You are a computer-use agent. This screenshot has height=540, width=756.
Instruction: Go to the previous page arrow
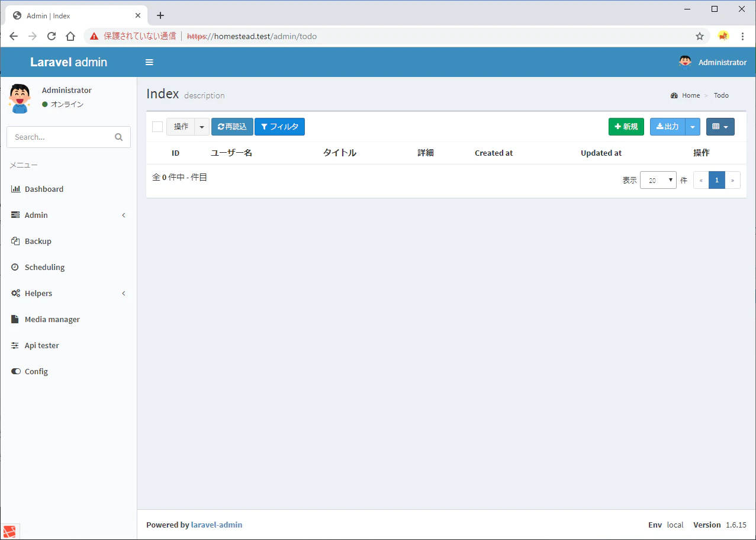(x=701, y=180)
